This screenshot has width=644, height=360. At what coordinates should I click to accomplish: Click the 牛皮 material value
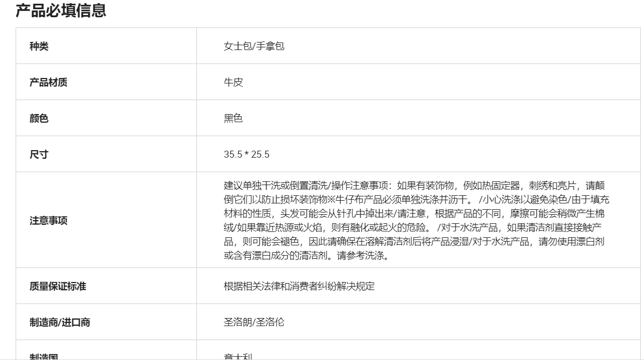(233, 82)
